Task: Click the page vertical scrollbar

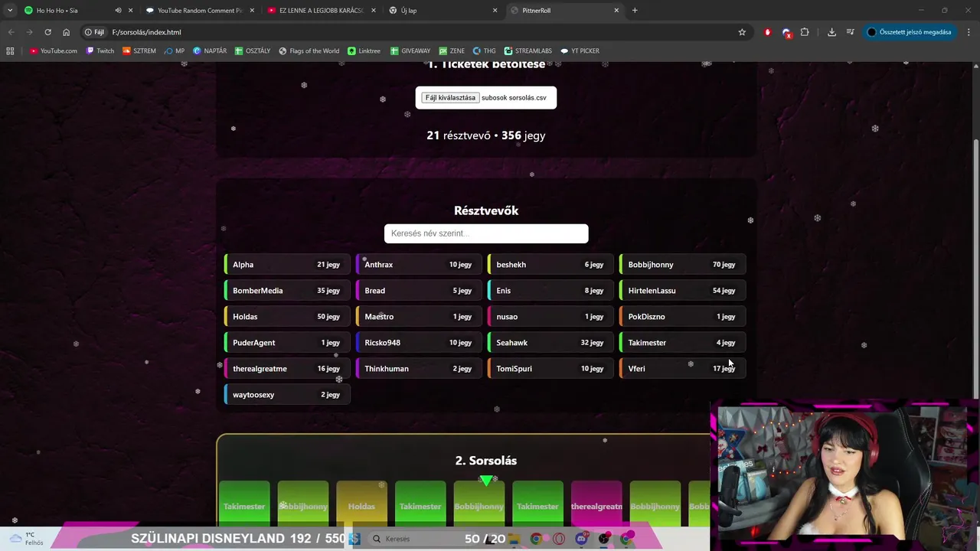Action: [x=975, y=268]
